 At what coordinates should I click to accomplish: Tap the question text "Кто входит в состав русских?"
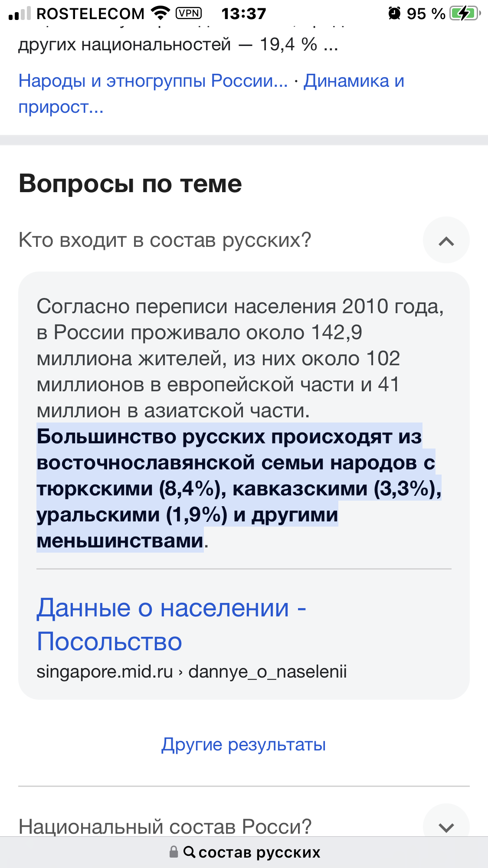click(165, 240)
